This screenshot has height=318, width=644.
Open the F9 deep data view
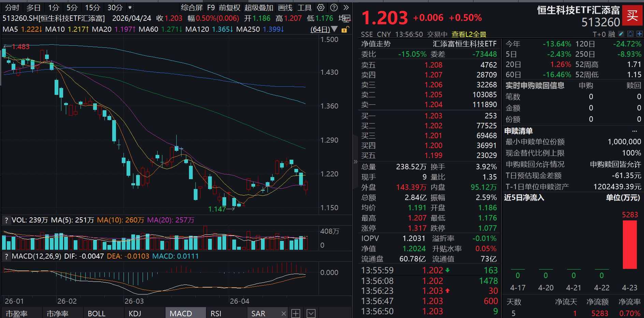211,8
